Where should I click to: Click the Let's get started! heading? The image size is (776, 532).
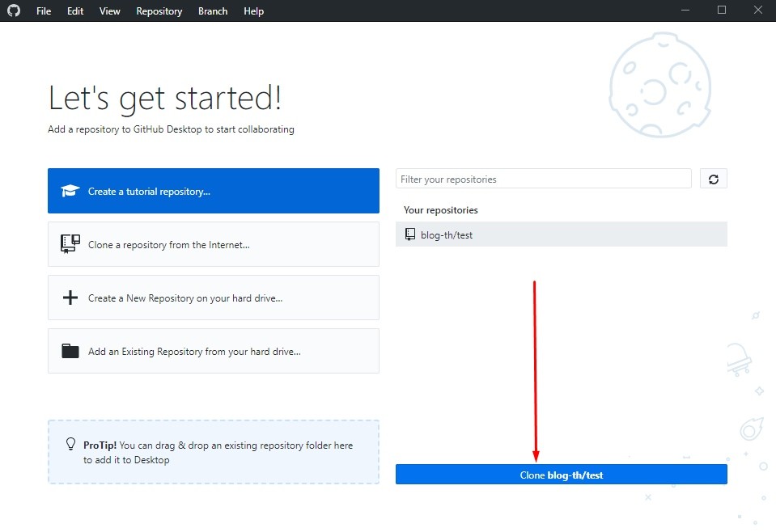[x=165, y=98]
